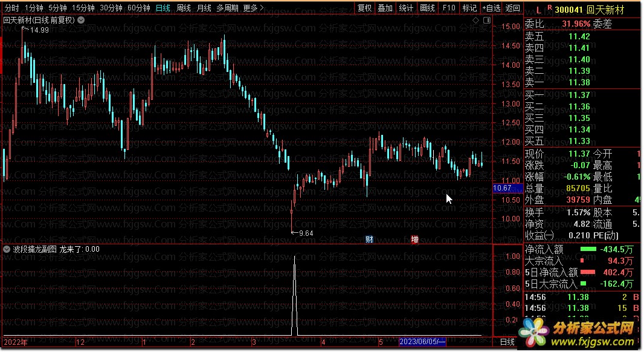Click the 卖一 price 11.38
This screenshot has width=644, height=352.
tap(579, 83)
